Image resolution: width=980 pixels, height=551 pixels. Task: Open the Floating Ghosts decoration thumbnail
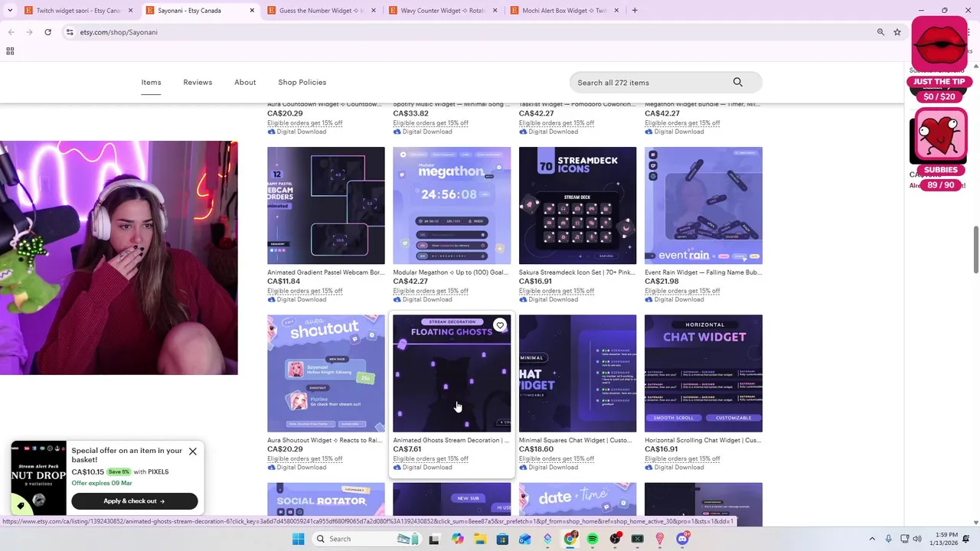452,373
